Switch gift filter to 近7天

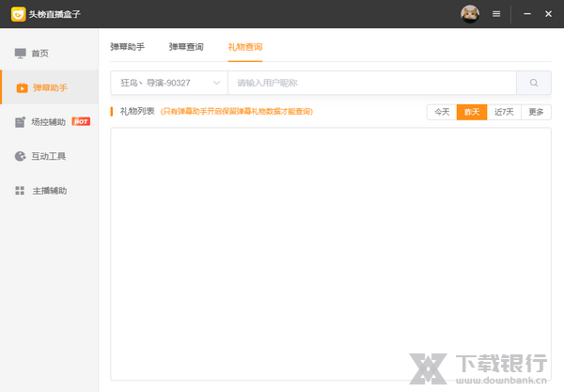click(505, 112)
